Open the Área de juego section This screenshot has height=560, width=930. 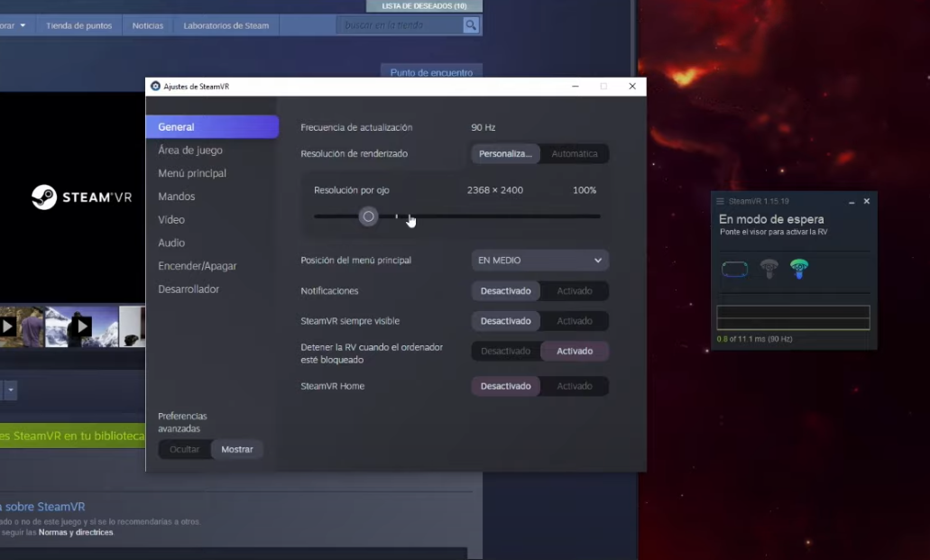[189, 150]
